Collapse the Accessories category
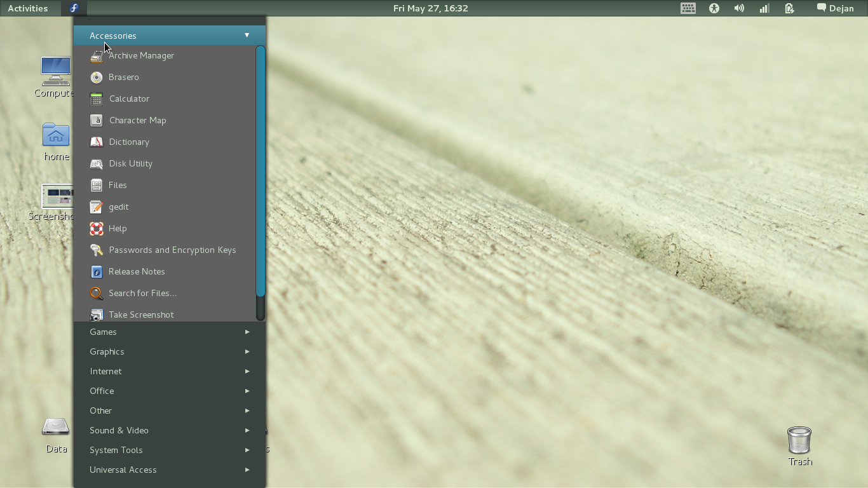Screen dimensions: 868x488 170,36
